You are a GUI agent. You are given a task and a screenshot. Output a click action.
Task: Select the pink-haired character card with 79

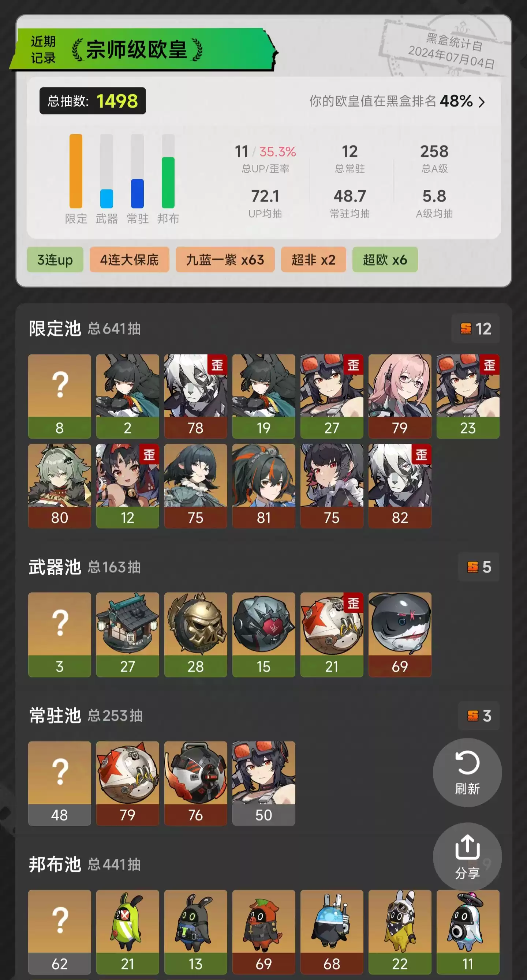pos(400,396)
